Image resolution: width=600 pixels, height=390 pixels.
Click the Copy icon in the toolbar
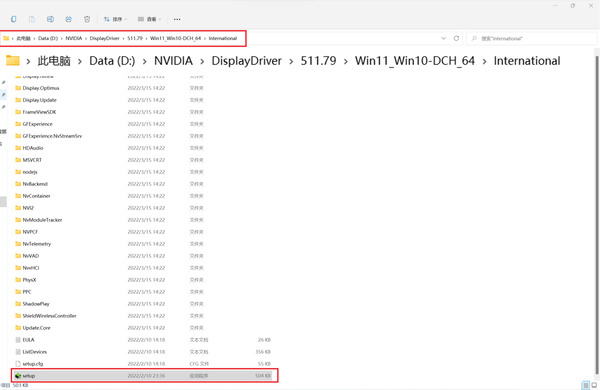tap(14, 19)
